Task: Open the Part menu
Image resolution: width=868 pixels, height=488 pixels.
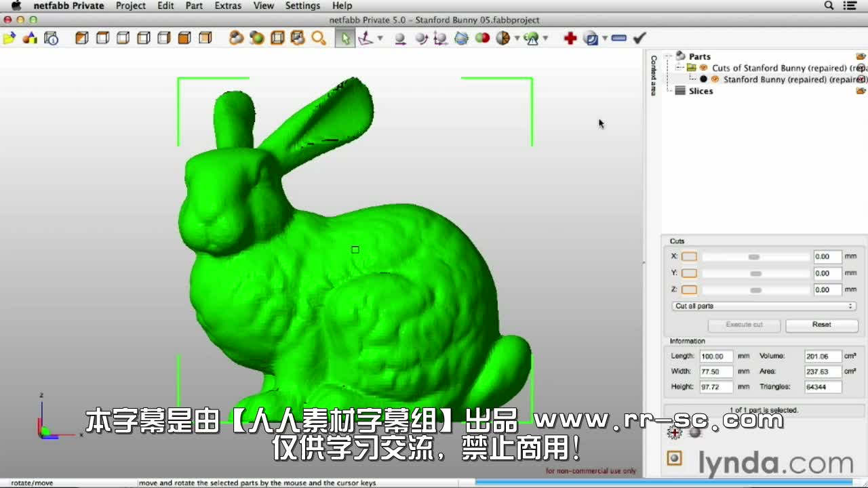Action: click(x=194, y=5)
